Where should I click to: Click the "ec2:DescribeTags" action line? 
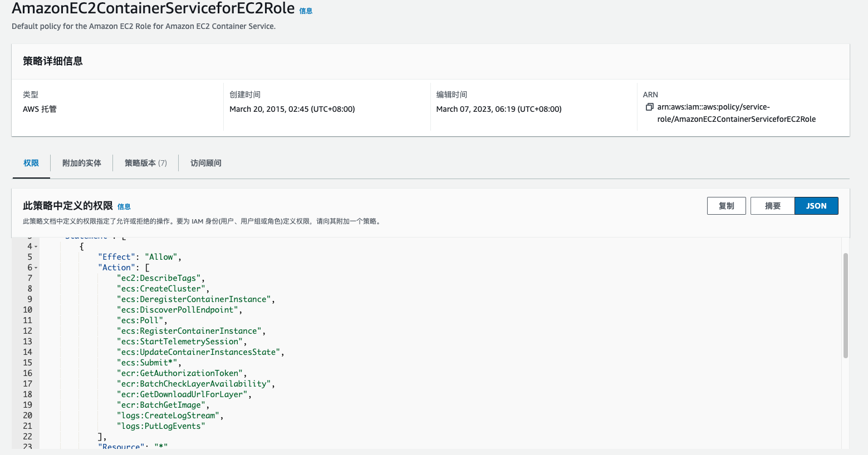click(159, 278)
